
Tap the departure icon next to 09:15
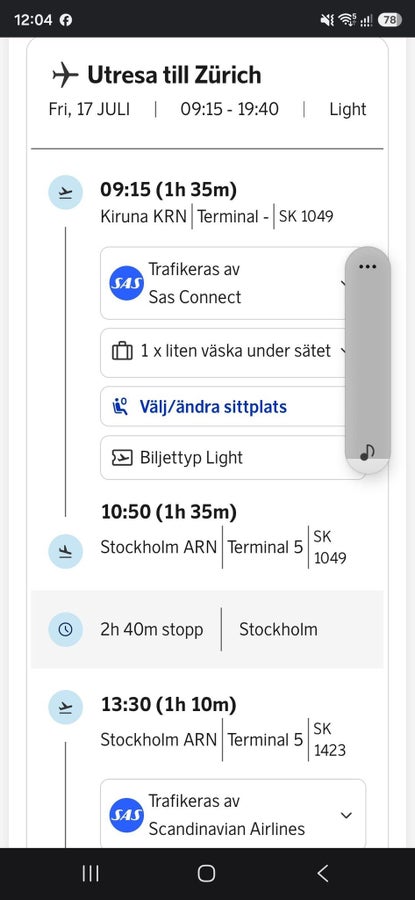coord(65,192)
